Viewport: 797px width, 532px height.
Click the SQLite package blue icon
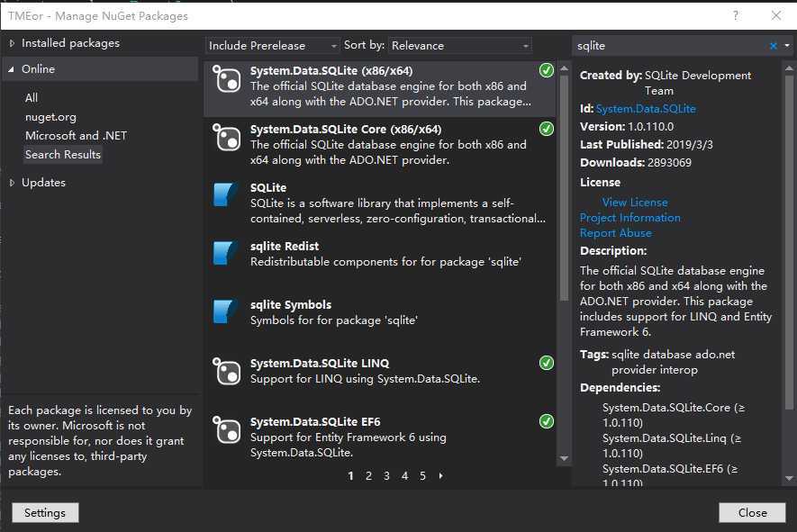click(x=225, y=194)
